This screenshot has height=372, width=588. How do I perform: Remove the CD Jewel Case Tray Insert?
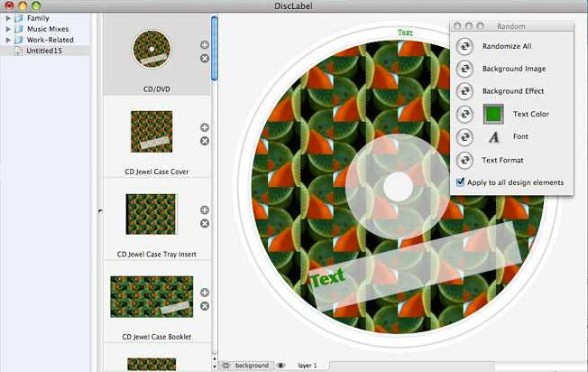pyautogui.click(x=205, y=224)
